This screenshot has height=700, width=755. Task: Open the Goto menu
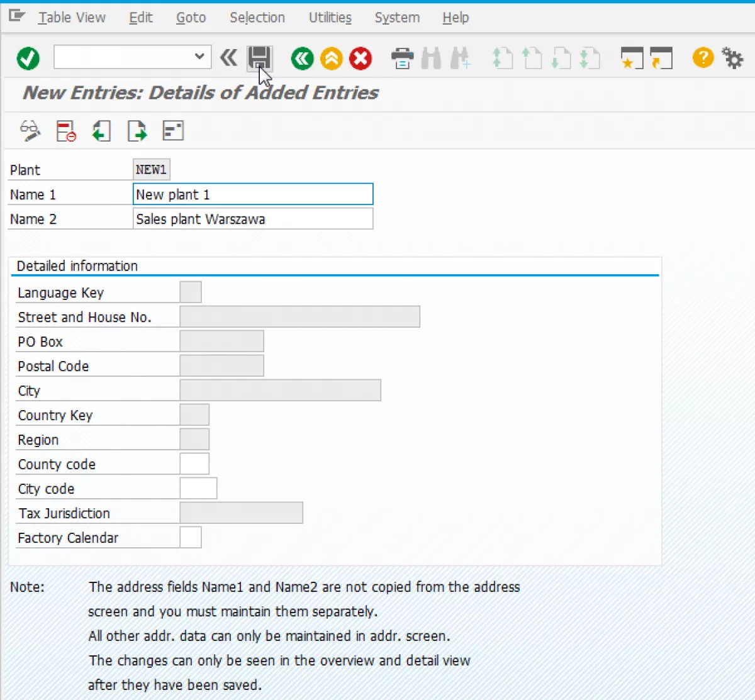(191, 18)
